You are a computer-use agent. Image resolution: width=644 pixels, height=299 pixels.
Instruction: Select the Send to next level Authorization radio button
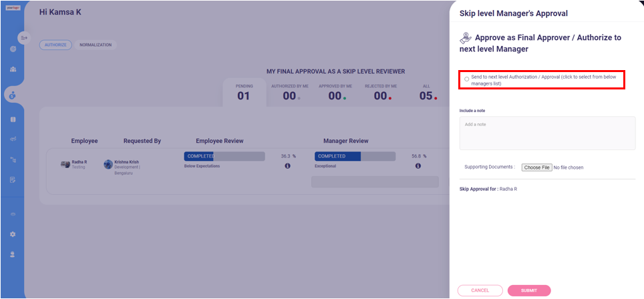(x=466, y=79)
